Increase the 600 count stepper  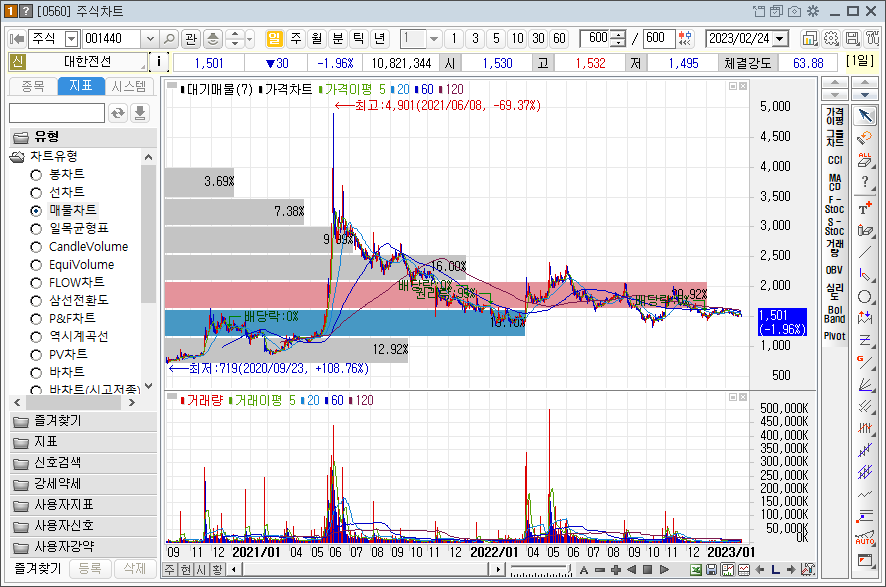coord(620,34)
